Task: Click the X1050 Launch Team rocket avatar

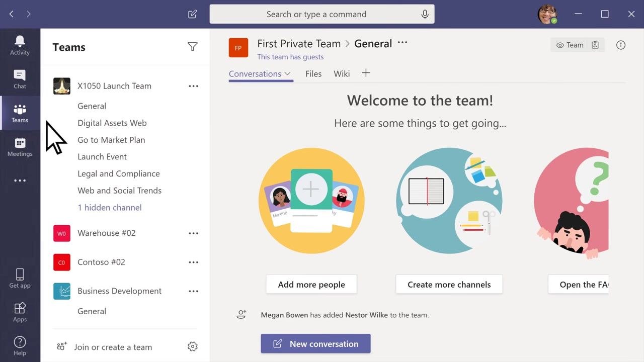Action: pyautogui.click(x=62, y=86)
